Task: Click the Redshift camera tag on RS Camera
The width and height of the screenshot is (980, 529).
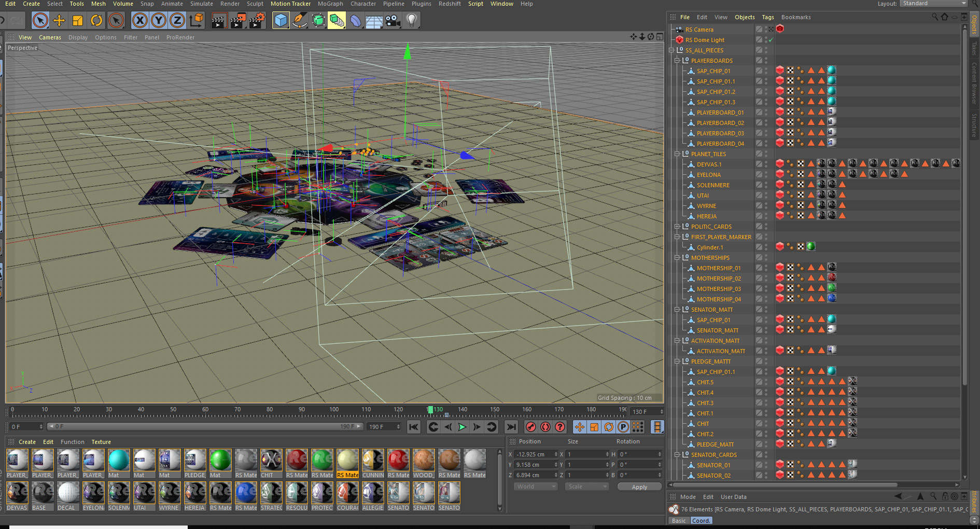Action: pyautogui.click(x=780, y=29)
